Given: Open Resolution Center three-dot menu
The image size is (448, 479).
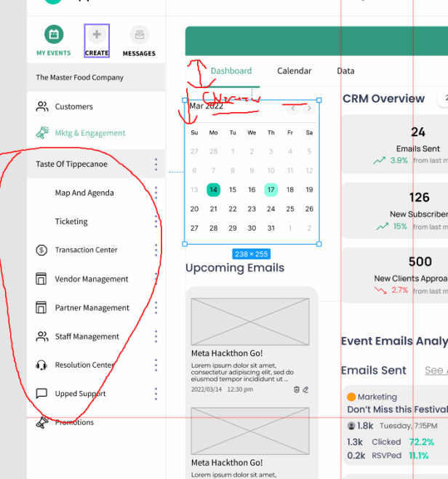Looking at the screenshot, I should click(x=156, y=365).
